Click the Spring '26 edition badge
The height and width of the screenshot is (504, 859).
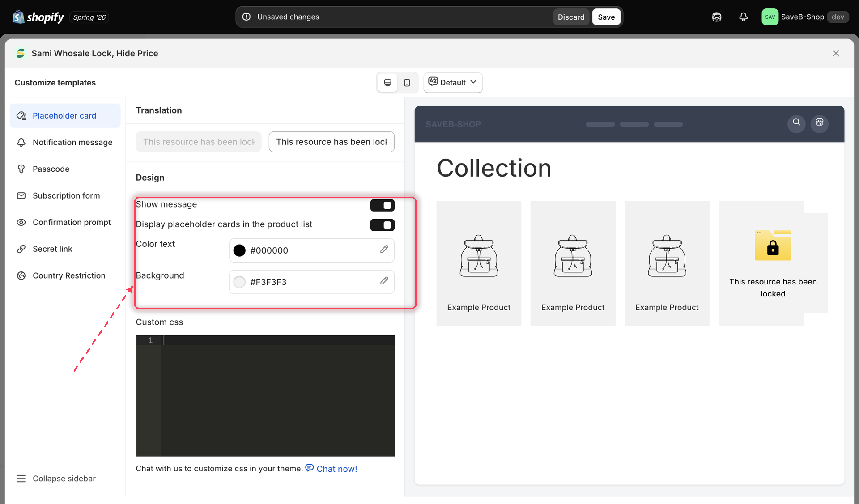click(89, 17)
